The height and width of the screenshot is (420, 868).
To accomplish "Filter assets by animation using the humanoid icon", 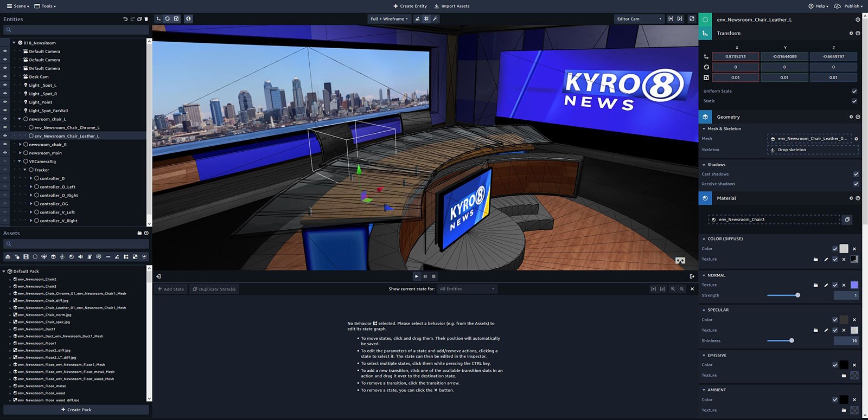I will 62,256.
